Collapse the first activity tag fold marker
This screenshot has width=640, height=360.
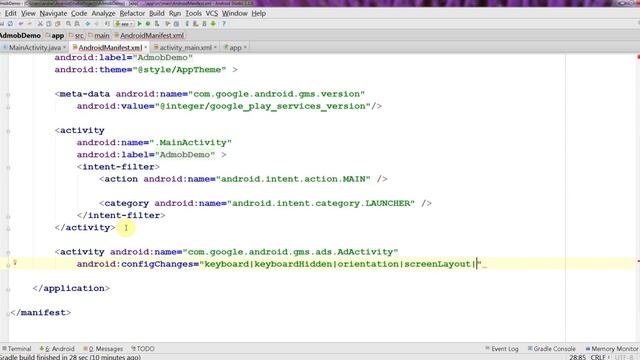8,131
